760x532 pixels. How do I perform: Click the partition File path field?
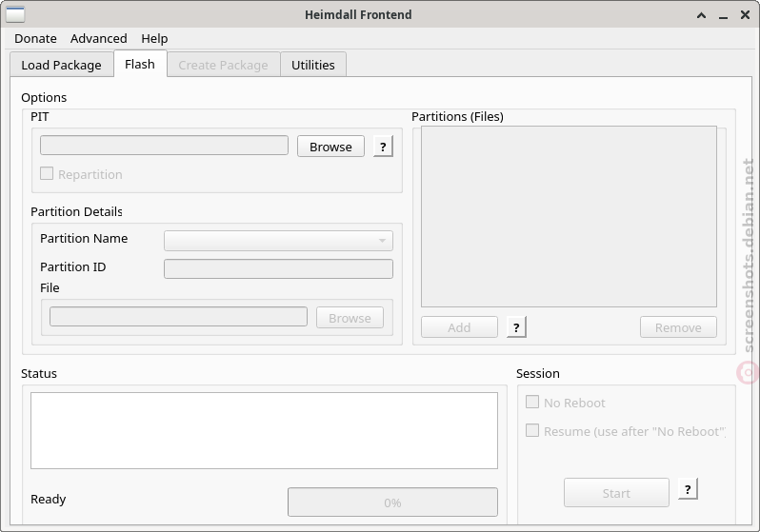178,316
